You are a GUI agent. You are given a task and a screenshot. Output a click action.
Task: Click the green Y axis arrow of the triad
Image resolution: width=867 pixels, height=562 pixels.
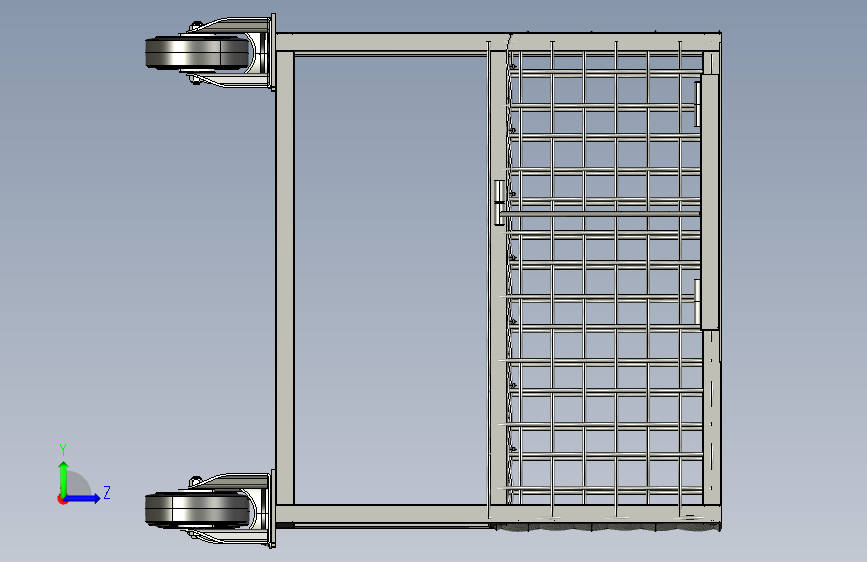[64, 479]
